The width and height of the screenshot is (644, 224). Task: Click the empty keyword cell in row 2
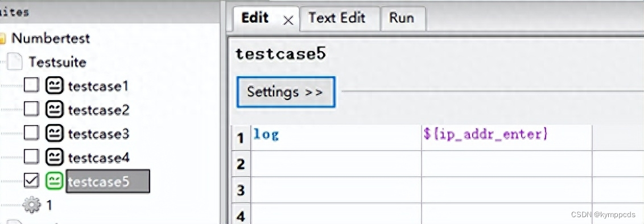(x=336, y=164)
